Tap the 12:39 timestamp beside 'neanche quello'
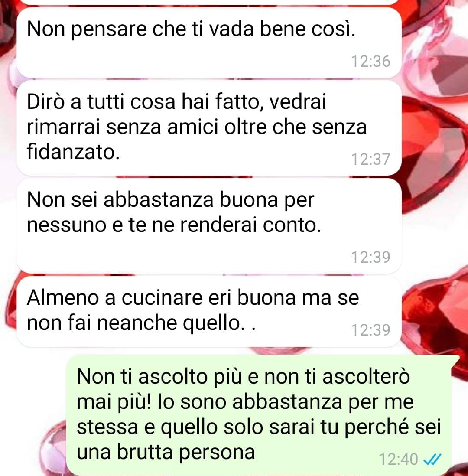 [x=370, y=330]
